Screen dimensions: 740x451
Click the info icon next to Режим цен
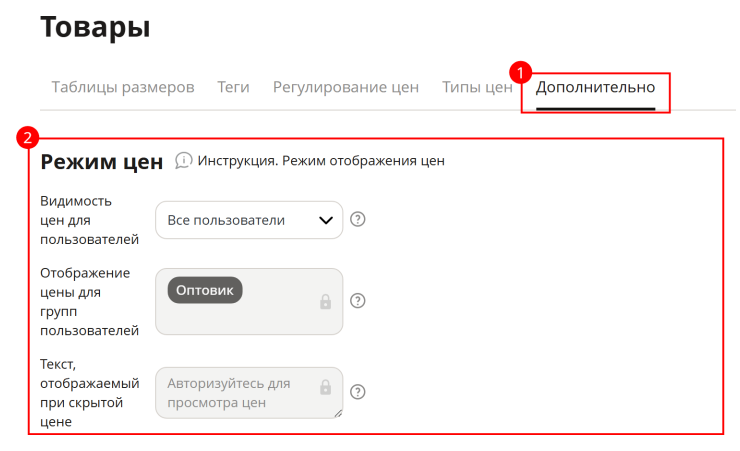pos(184,160)
